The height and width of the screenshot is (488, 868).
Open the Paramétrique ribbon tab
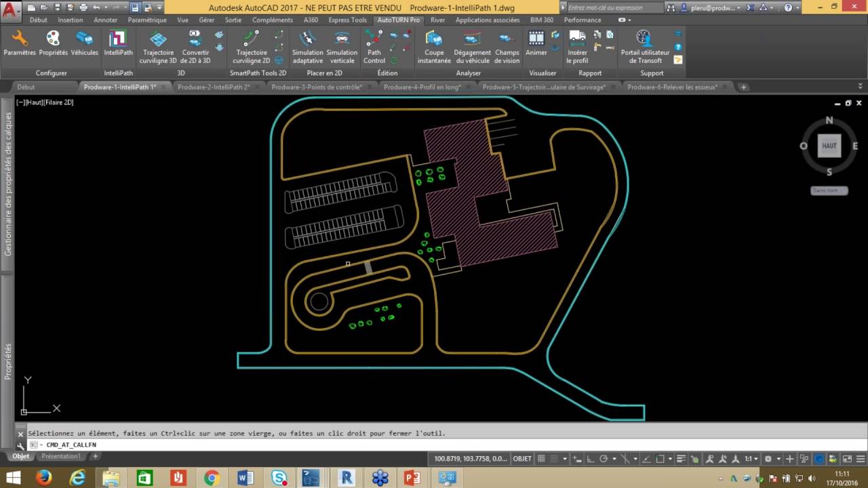[147, 20]
